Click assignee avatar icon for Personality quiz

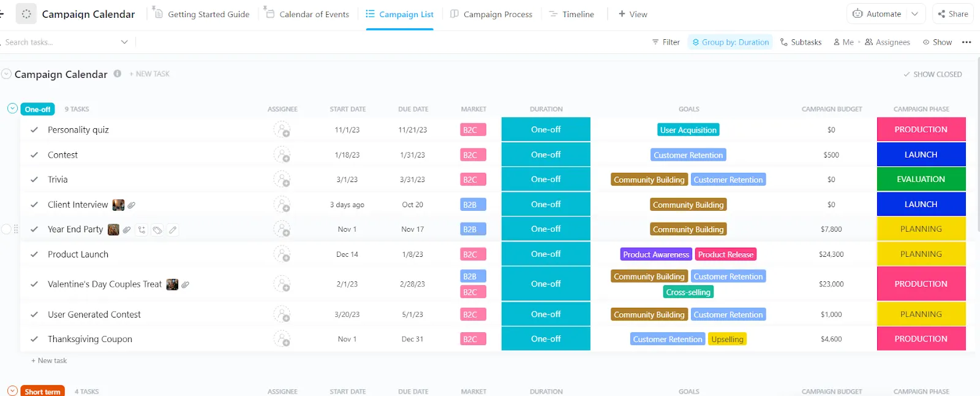click(282, 130)
